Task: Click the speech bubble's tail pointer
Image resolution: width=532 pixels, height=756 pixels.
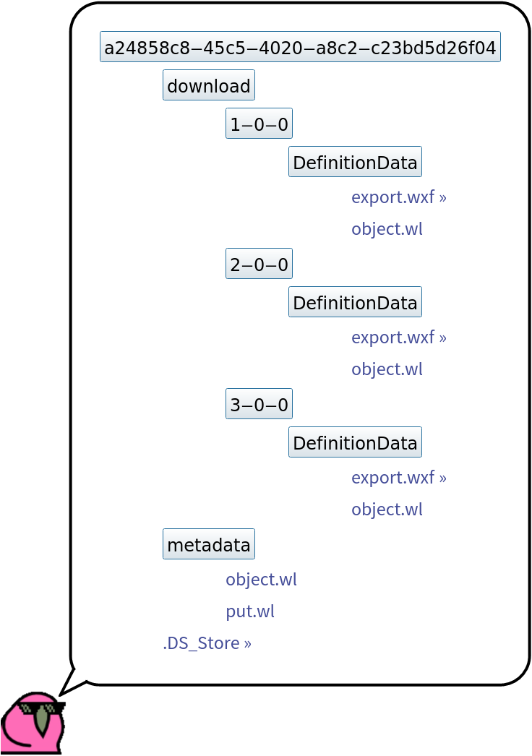Action: 71,683
